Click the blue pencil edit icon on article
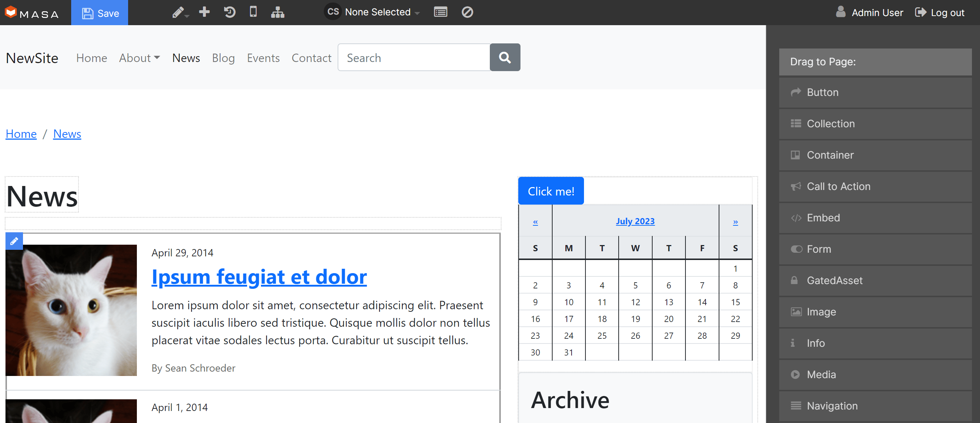Viewport: 980px width, 423px height. [x=14, y=241]
